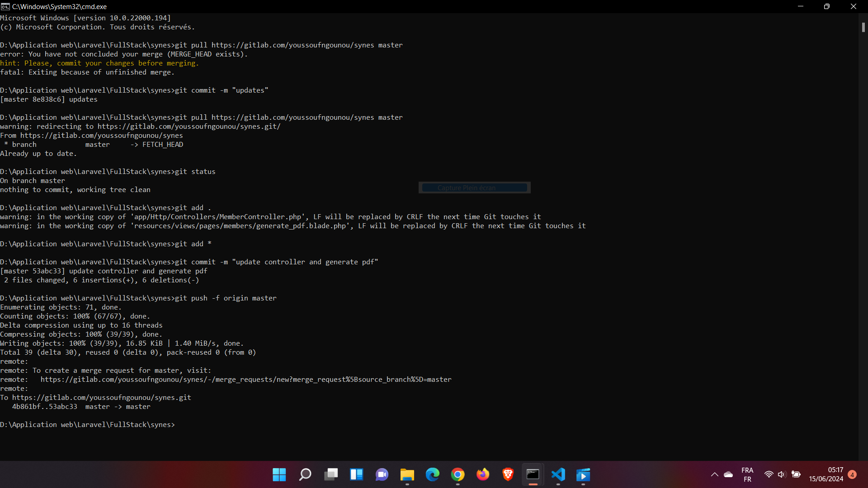The height and width of the screenshot is (488, 868).
Task: Click the console vertical scrollbar thumb
Action: [863, 28]
